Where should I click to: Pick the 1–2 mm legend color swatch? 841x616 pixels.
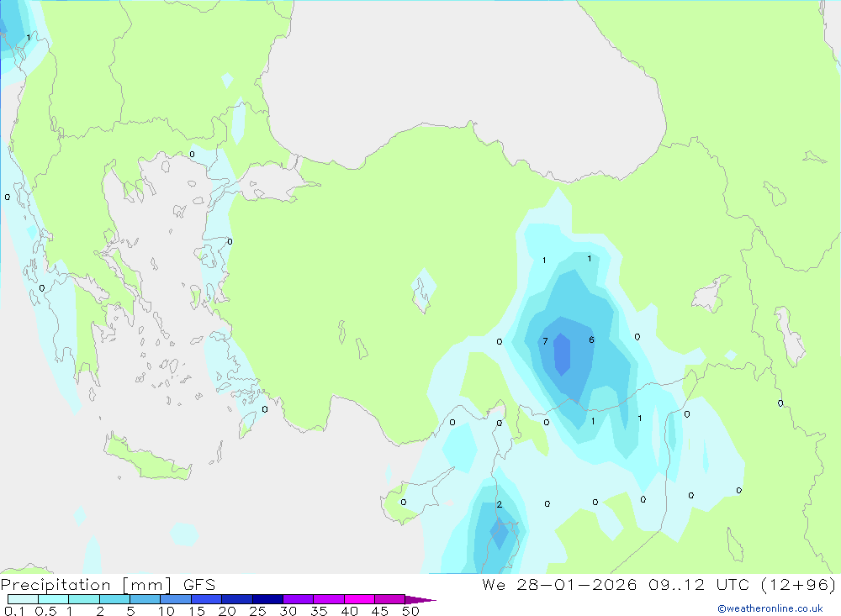click(83, 599)
